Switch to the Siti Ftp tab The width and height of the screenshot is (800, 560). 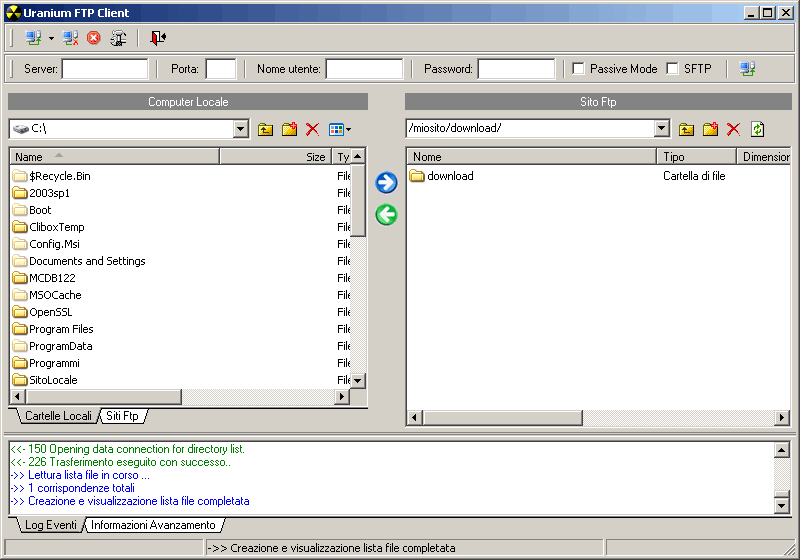click(122, 416)
